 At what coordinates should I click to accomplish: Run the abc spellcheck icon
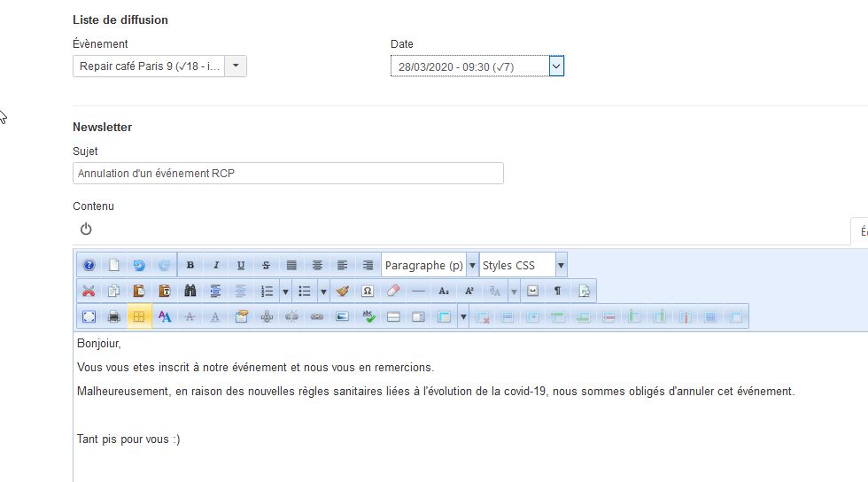tap(368, 317)
